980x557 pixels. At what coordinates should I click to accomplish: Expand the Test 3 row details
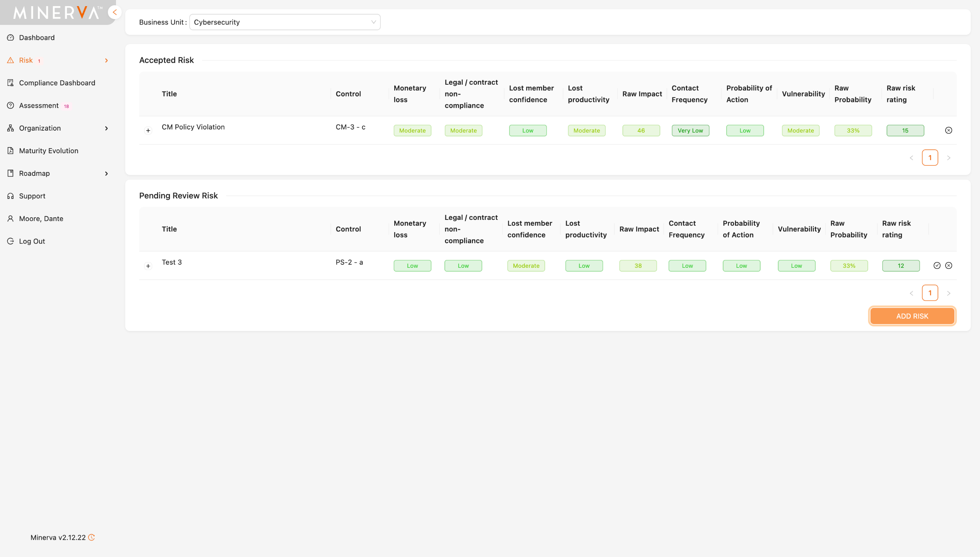point(148,266)
